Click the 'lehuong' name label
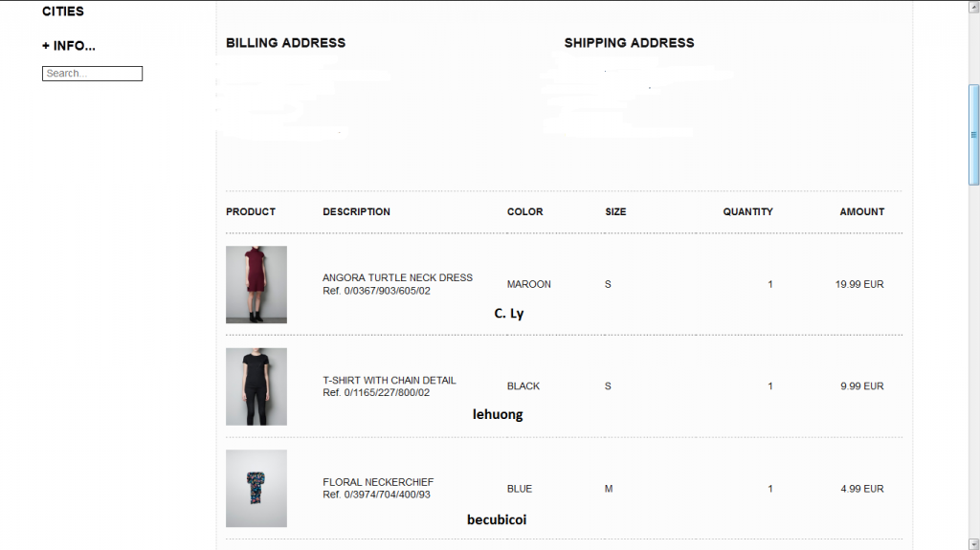The image size is (980, 550). [x=498, y=415]
